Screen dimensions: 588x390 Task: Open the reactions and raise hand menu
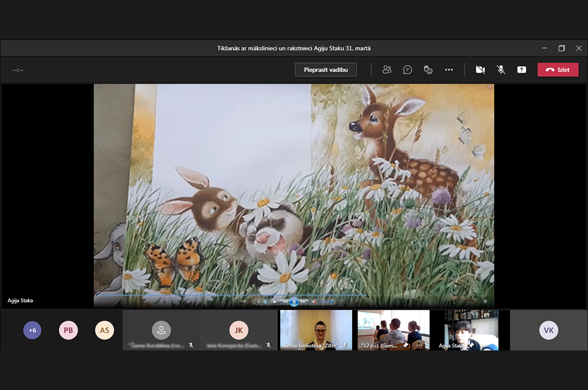coord(428,69)
